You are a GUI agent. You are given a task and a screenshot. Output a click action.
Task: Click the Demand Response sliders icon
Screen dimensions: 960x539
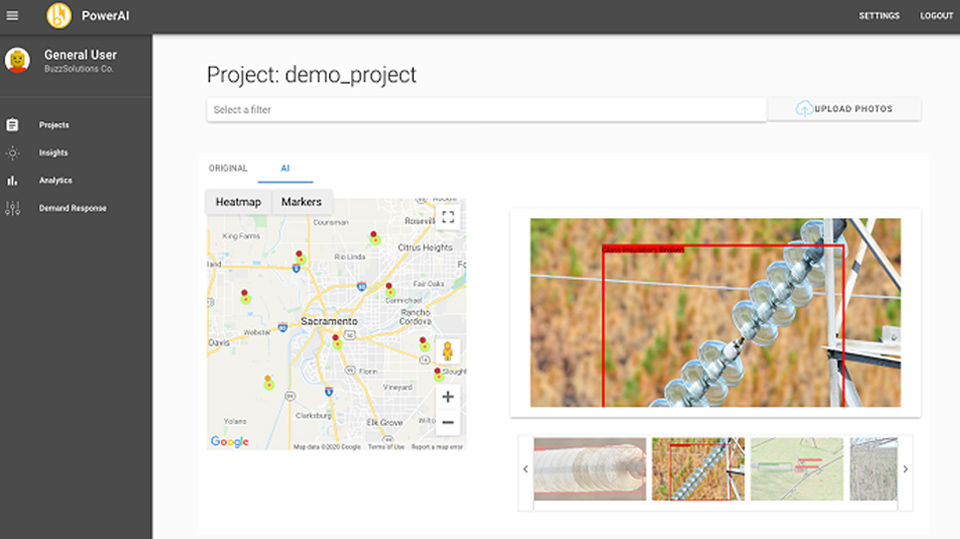pyautogui.click(x=13, y=208)
